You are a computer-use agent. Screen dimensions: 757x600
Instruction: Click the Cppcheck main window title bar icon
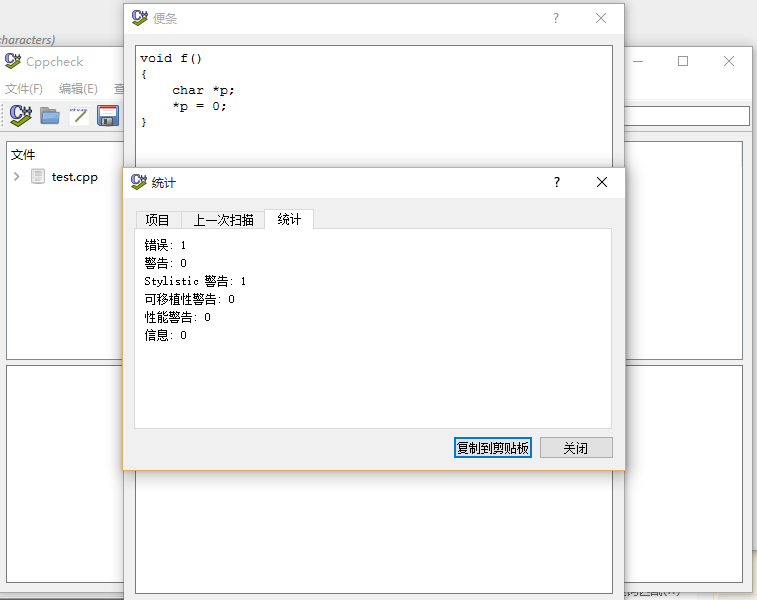[x=13, y=61]
